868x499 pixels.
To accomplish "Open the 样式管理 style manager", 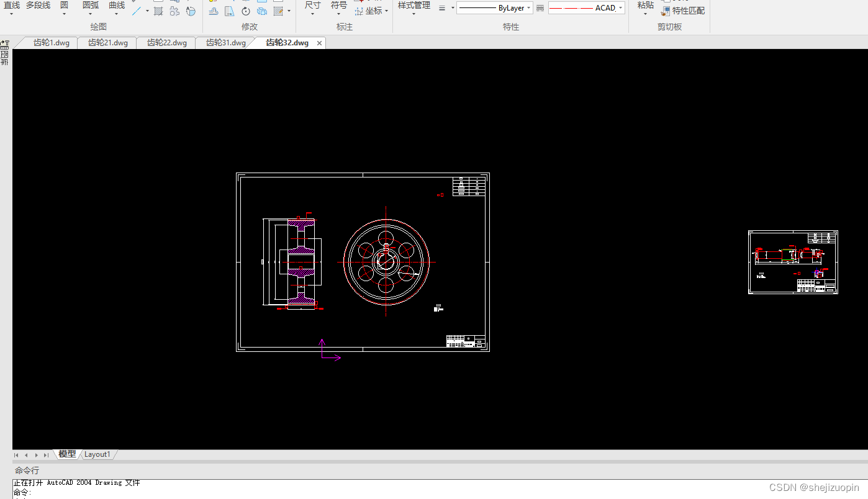I will (414, 6).
